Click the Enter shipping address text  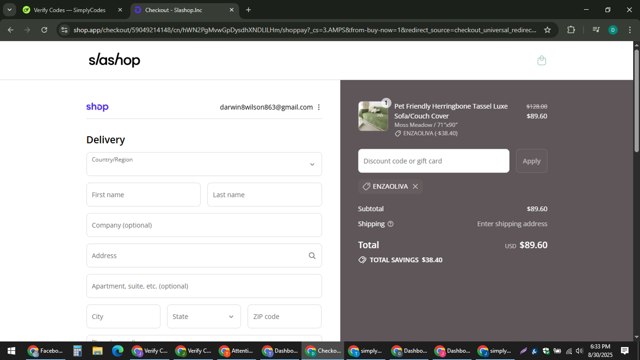512,224
